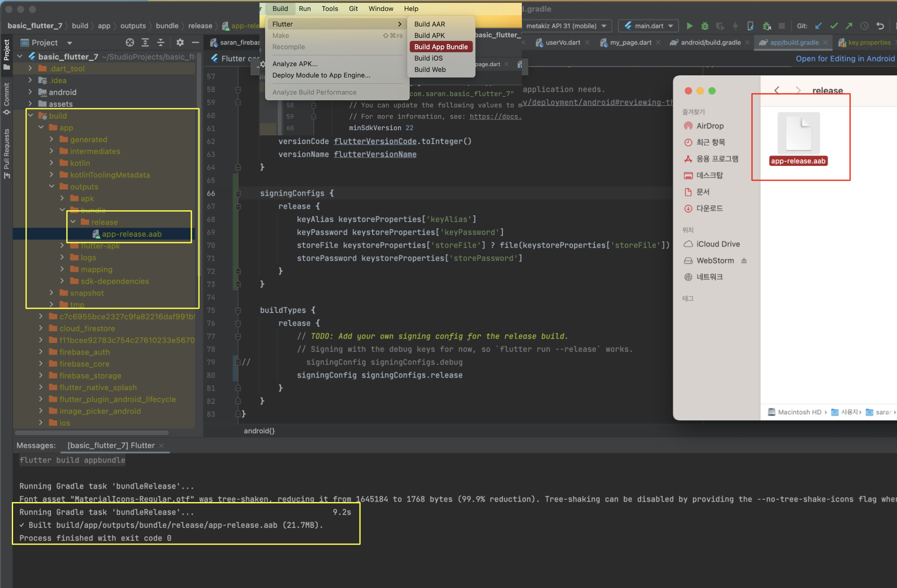Screen dimensions: 897x588
Task: Open main.dart run configuration dropdown
Action: coord(648,26)
